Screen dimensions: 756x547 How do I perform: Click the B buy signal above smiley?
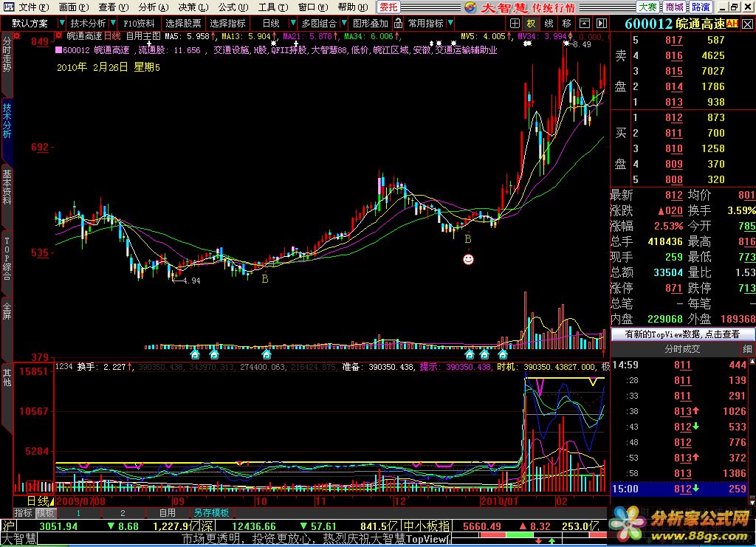point(467,239)
